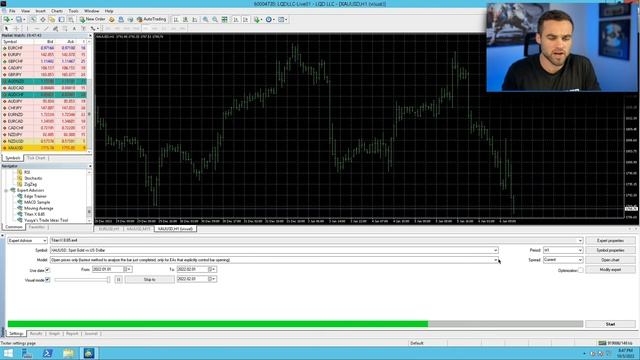Open the To date picker dropdown
The image size is (640, 360).
(213, 269)
